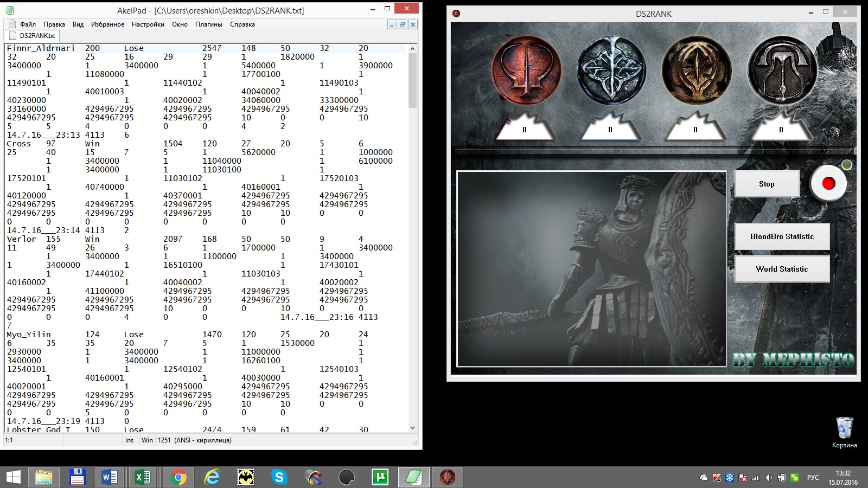Open the Корзина recycle bin on desktop
This screenshot has height=488, width=868.
pyautogui.click(x=844, y=432)
